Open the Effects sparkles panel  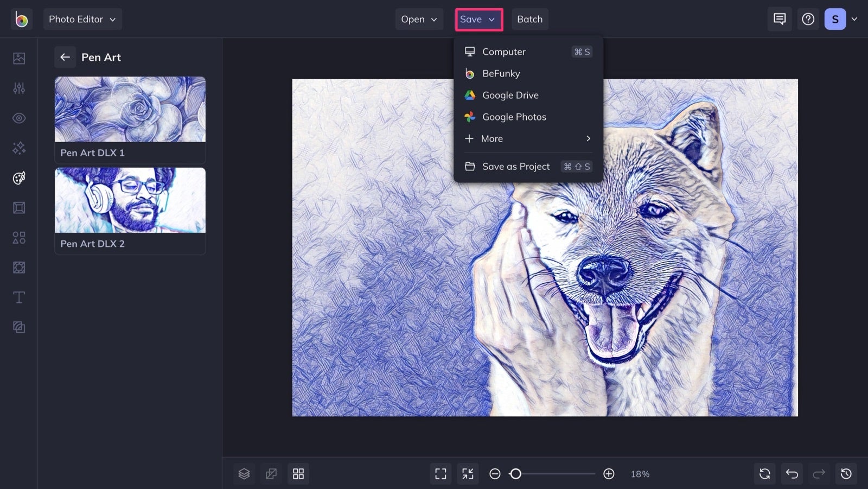pyautogui.click(x=18, y=148)
